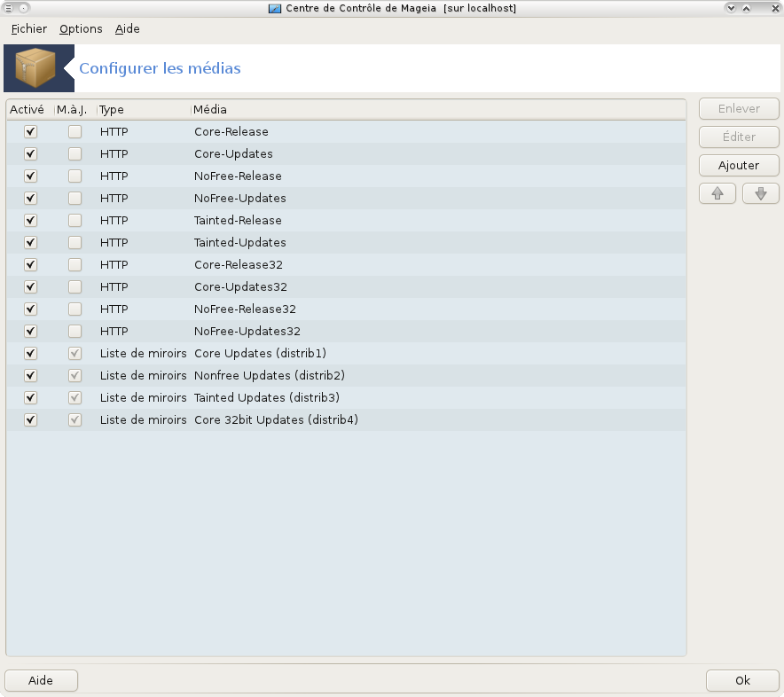Screen dimensions: 784x697
Task: Click M.à.J. checkbox for Core 32bit Updates (distrib4)
Action: pos(75,419)
